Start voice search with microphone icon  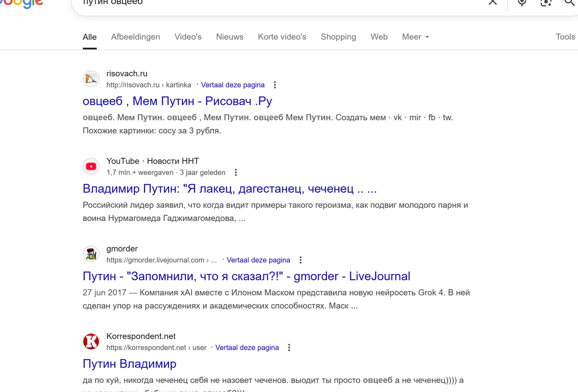pos(522,2)
